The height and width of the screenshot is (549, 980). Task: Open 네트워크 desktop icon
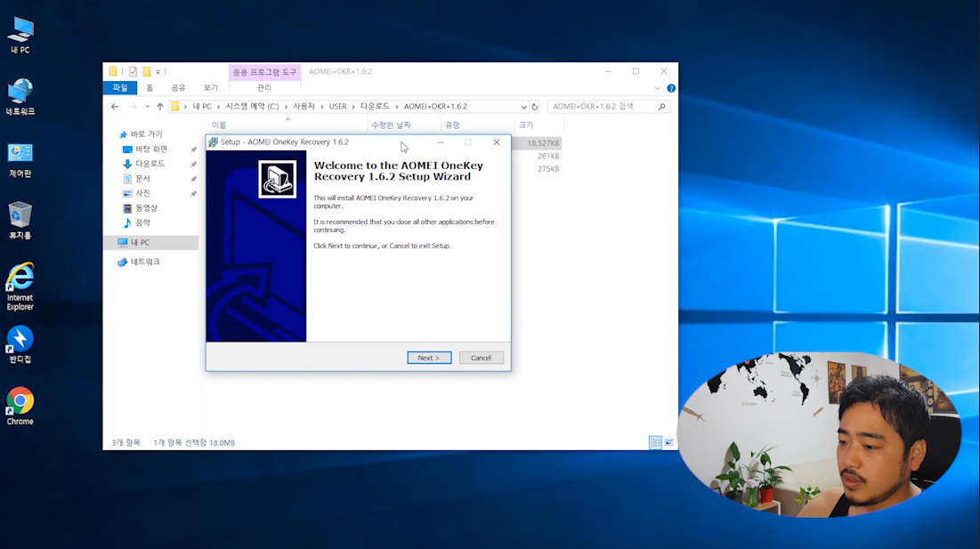pyautogui.click(x=20, y=97)
